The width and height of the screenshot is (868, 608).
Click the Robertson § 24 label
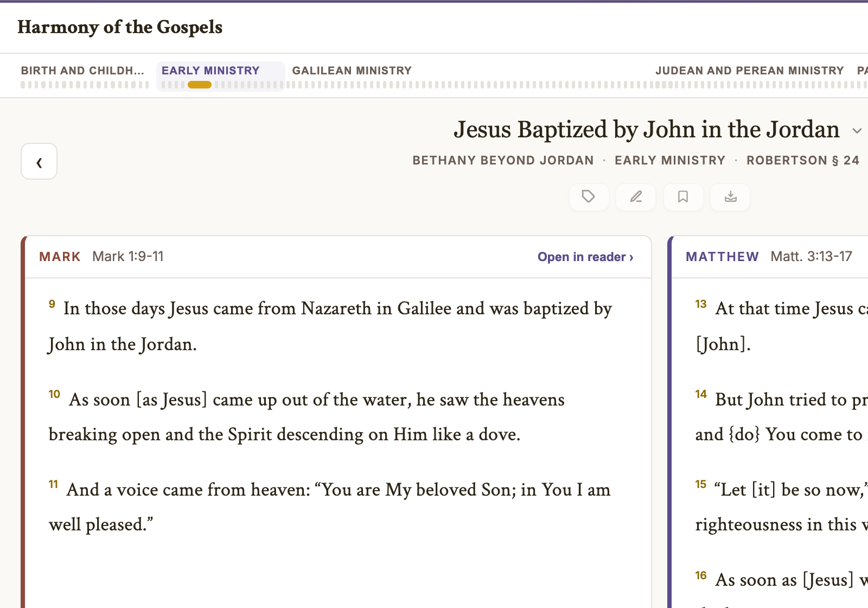[x=803, y=160]
